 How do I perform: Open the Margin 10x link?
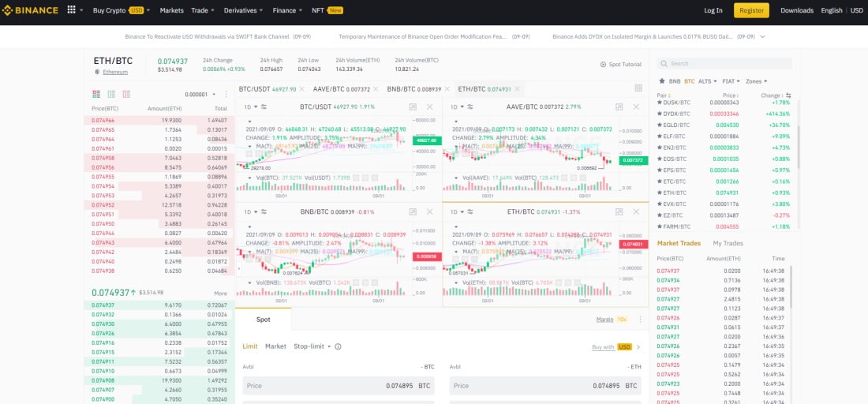(612, 320)
